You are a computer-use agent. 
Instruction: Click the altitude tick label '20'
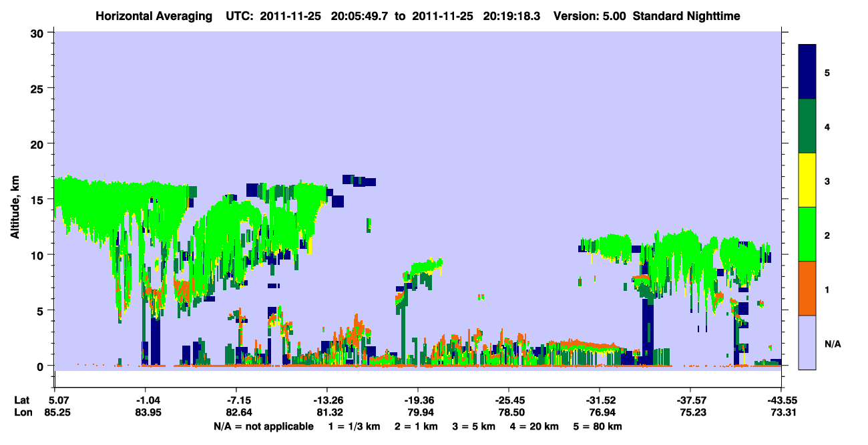39,143
